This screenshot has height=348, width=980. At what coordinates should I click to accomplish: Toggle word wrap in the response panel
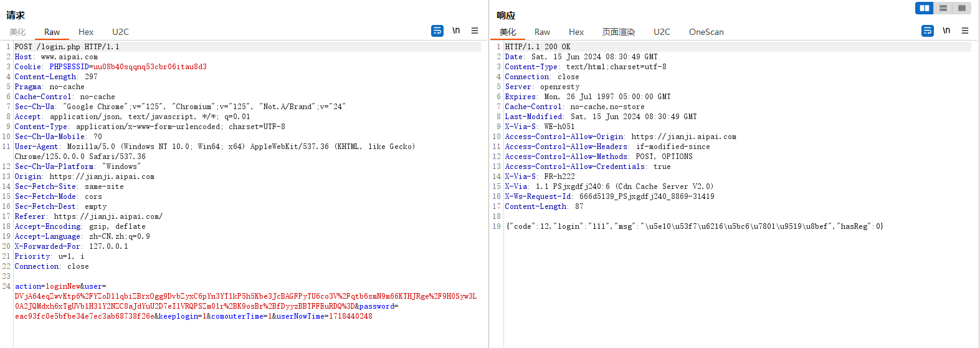pyautogui.click(x=928, y=31)
